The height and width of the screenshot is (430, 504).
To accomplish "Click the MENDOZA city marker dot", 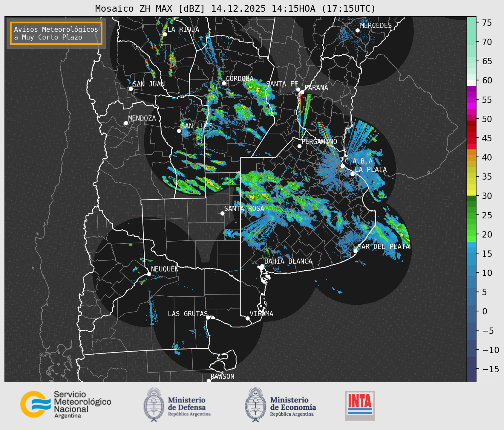I will (x=126, y=123).
